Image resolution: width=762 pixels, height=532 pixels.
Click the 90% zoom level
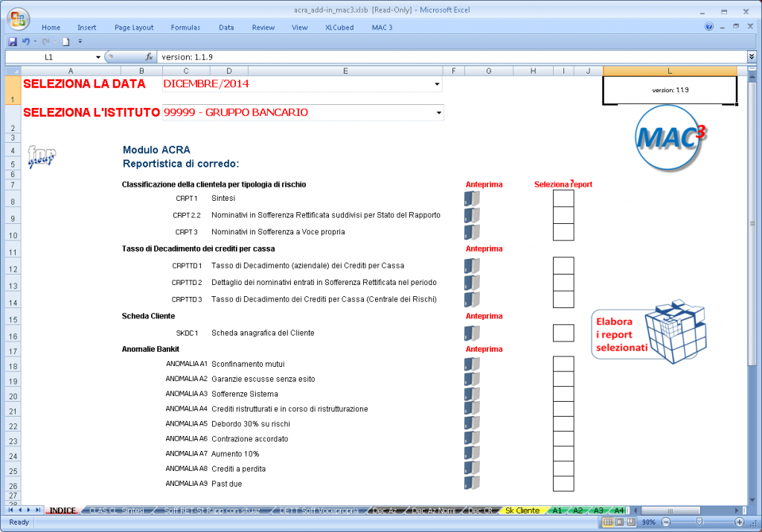pos(648,522)
